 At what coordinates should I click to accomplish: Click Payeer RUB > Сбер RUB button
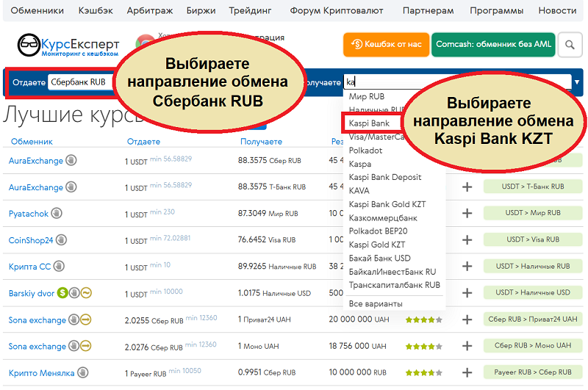(x=532, y=372)
